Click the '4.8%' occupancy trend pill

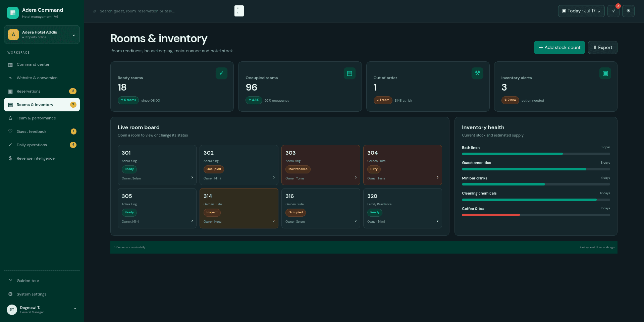click(254, 100)
